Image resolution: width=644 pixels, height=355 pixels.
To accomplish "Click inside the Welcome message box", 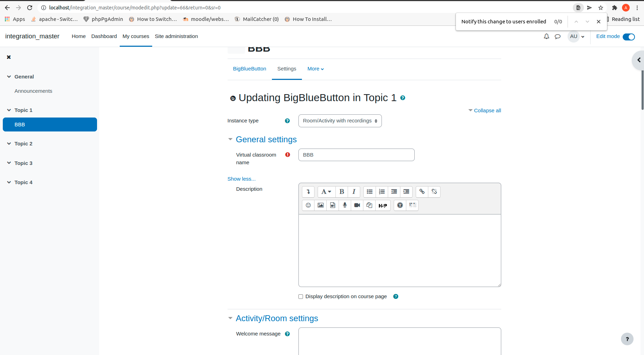I will tap(400, 341).
